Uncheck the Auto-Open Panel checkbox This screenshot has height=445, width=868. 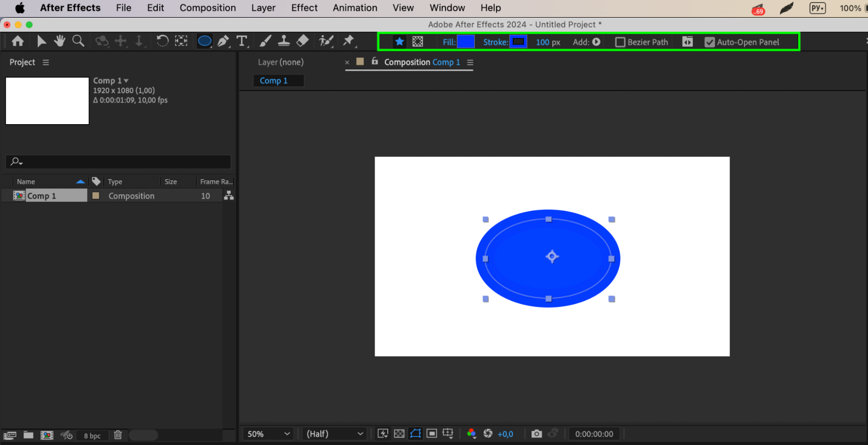click(710, 42)
